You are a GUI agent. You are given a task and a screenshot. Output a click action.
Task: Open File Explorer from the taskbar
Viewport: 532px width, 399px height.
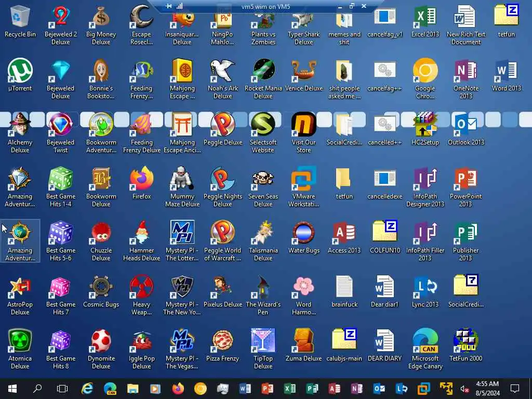point(132,389)
